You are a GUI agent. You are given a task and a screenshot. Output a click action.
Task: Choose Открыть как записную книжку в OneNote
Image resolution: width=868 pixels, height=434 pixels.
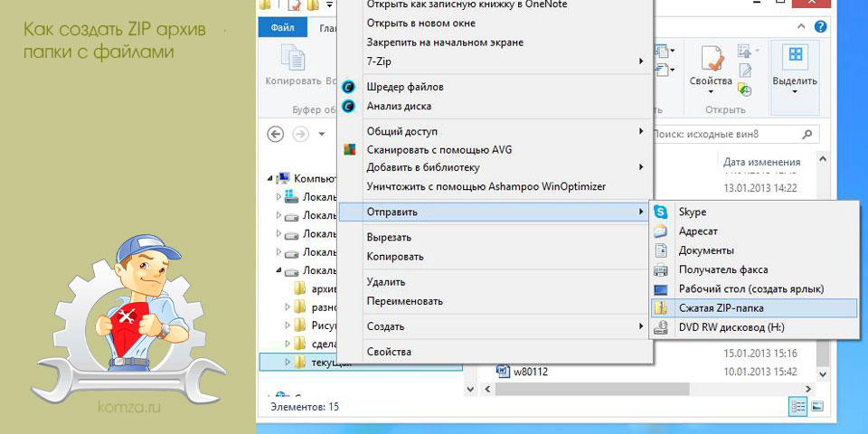(x=467, y=5)
